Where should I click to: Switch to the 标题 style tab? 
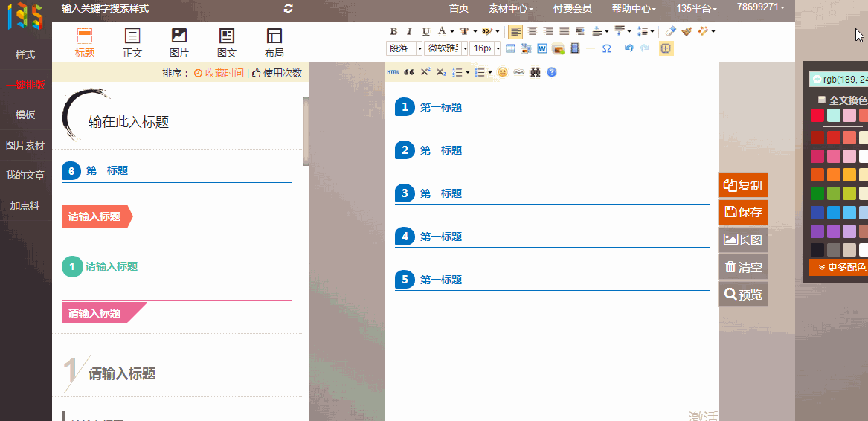point(85,43)
